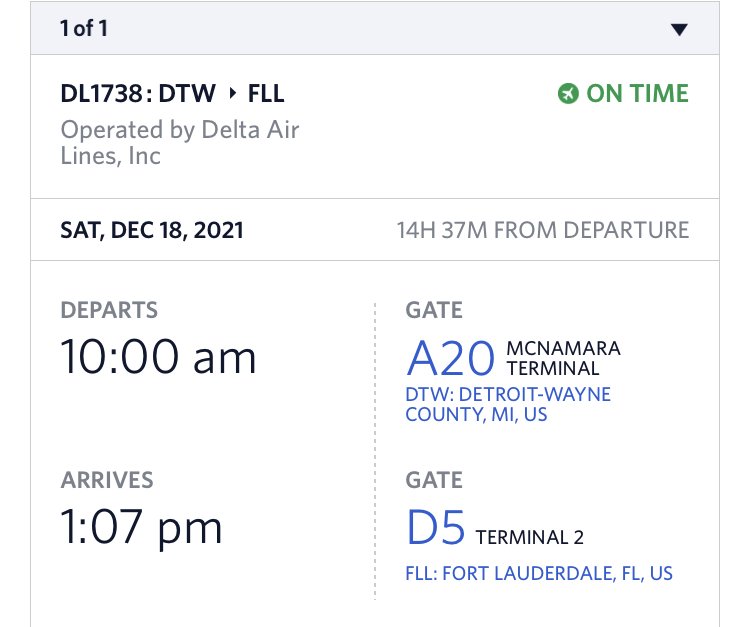Select arrival gate D5
This screenshot has height=627, width=750.
(435, 528)
